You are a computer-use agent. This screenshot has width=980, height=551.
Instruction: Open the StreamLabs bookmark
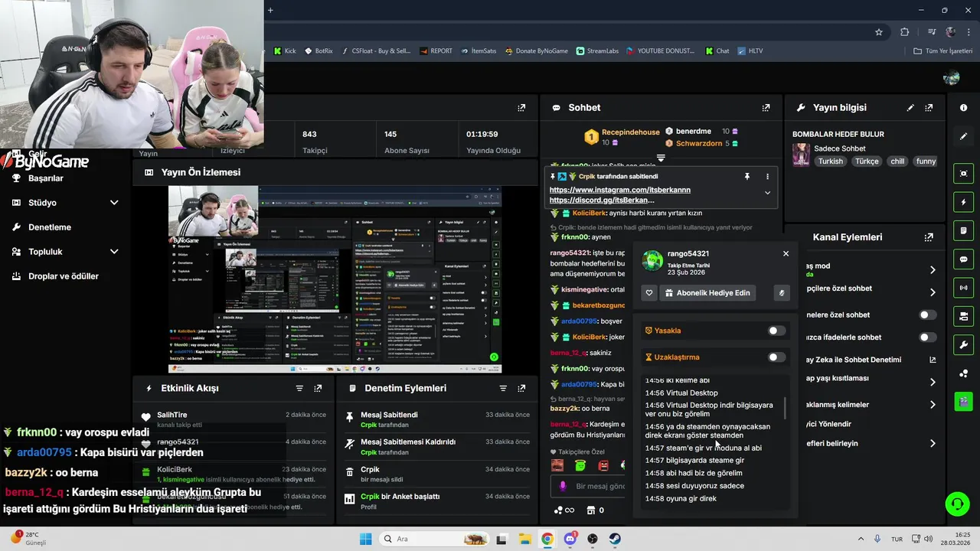pos(596,51)
